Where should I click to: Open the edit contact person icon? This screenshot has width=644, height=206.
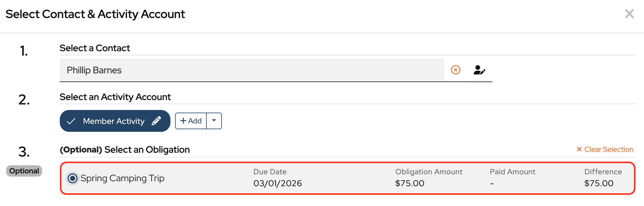pyautogui.click(x=479, y=70)
